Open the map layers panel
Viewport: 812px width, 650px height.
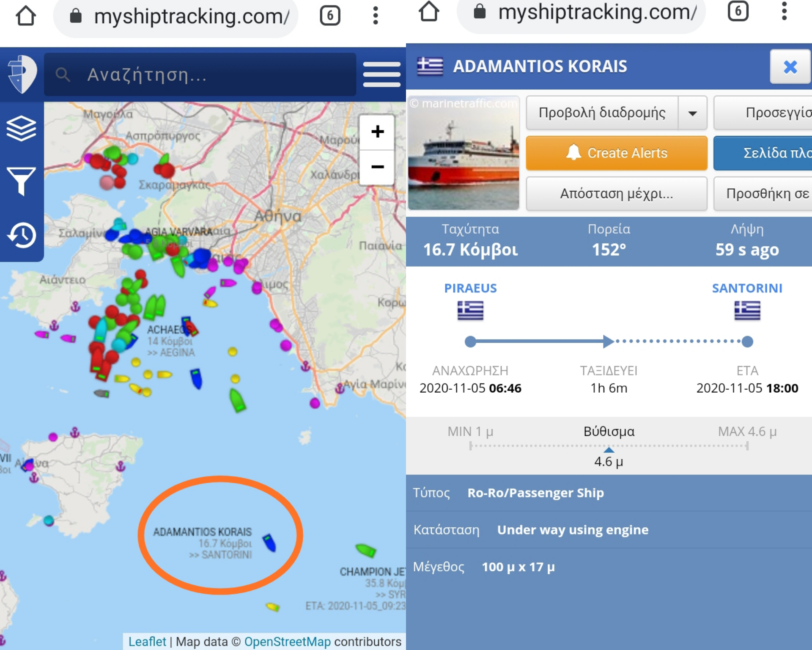21,128
